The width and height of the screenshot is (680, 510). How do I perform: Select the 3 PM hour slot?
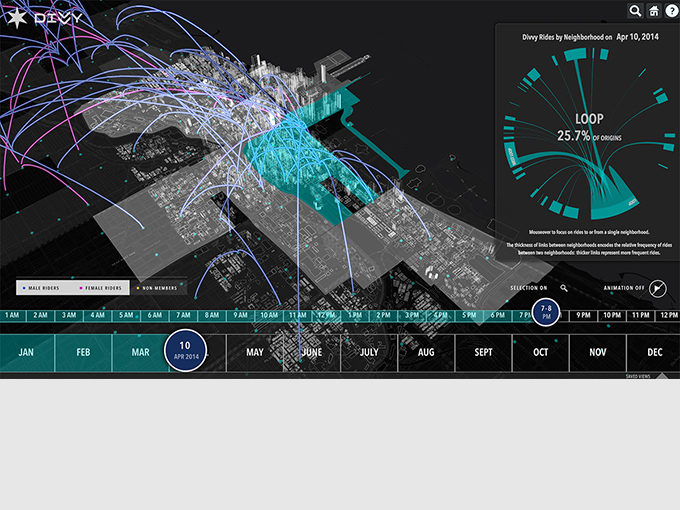tap(412, 315)
